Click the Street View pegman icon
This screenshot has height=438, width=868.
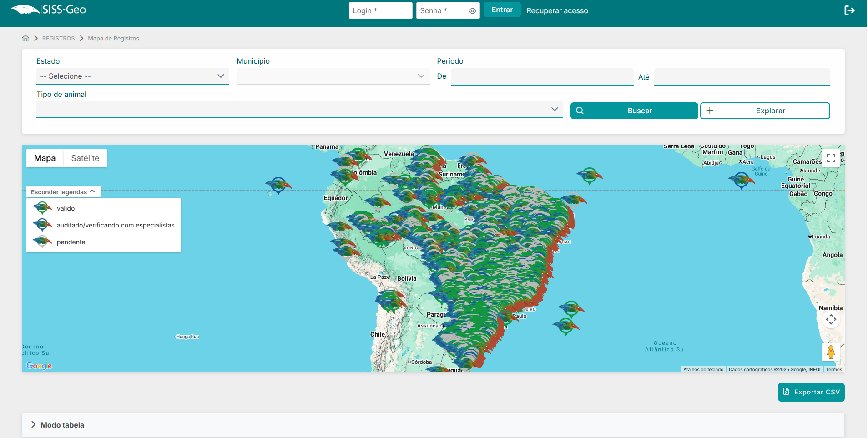[831, 352]
